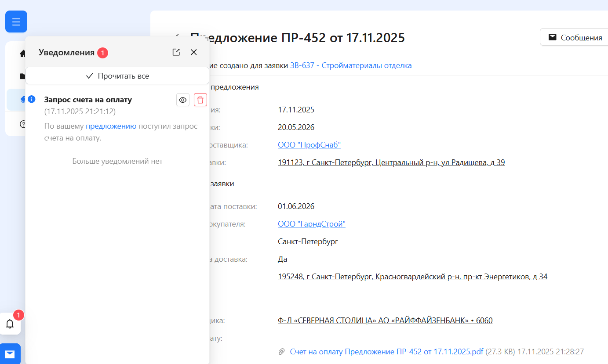This screenshot has height=364, width=608.
Task: Open the hamburger main menu
Action: (x=16, y=22)
